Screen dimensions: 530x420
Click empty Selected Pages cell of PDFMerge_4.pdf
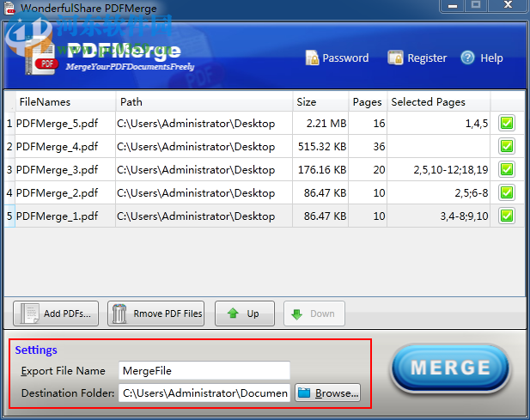pyautogui.click(x=438, y=146)
